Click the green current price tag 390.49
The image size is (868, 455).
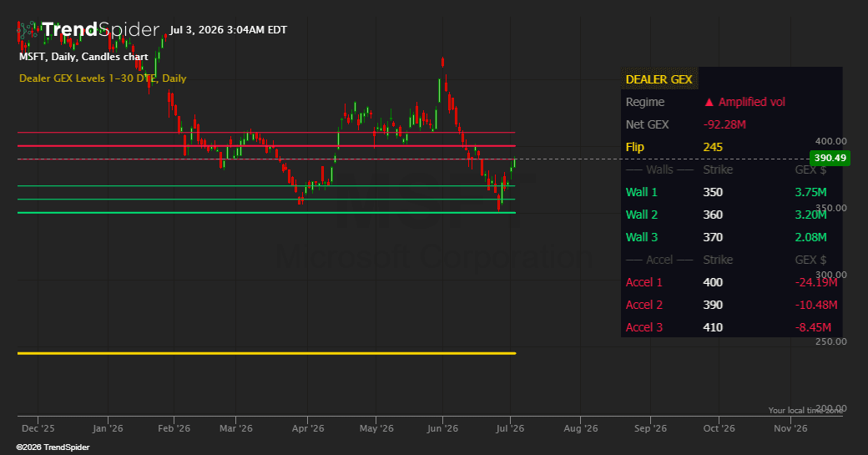(x=830, y=159)
